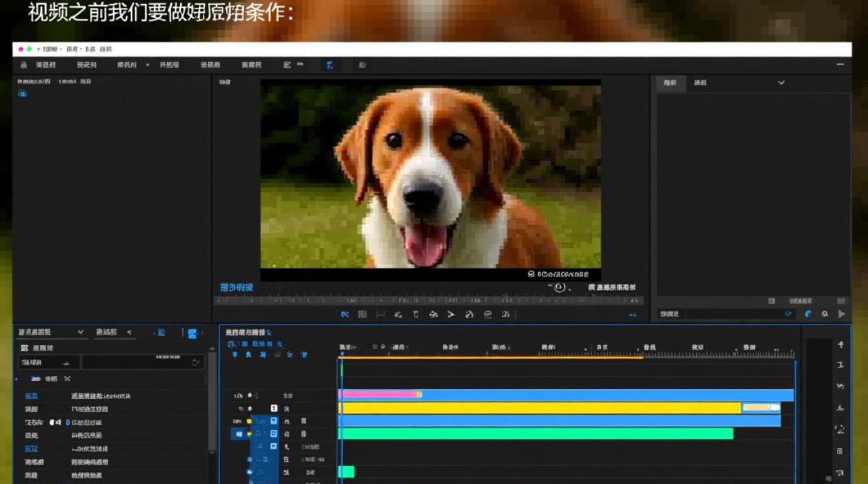Switch to the second tab in the right panel
Screen dimensions: 868x484
(700, 83)
